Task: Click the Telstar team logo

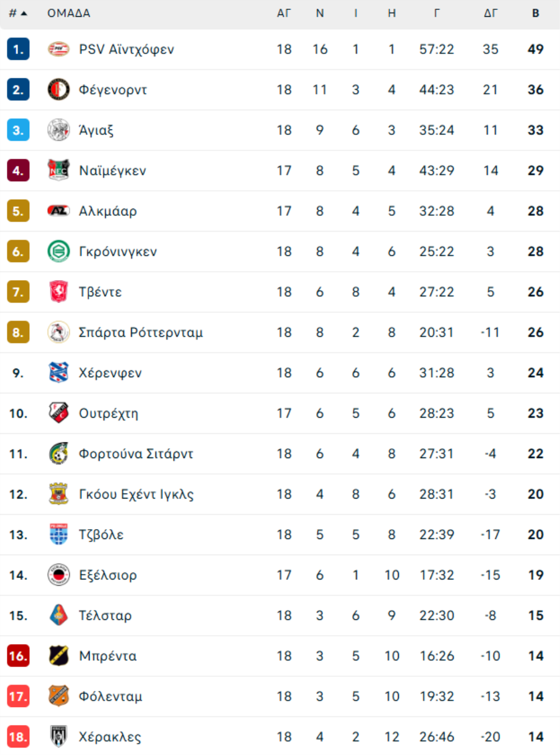Action: click(58, 616)
